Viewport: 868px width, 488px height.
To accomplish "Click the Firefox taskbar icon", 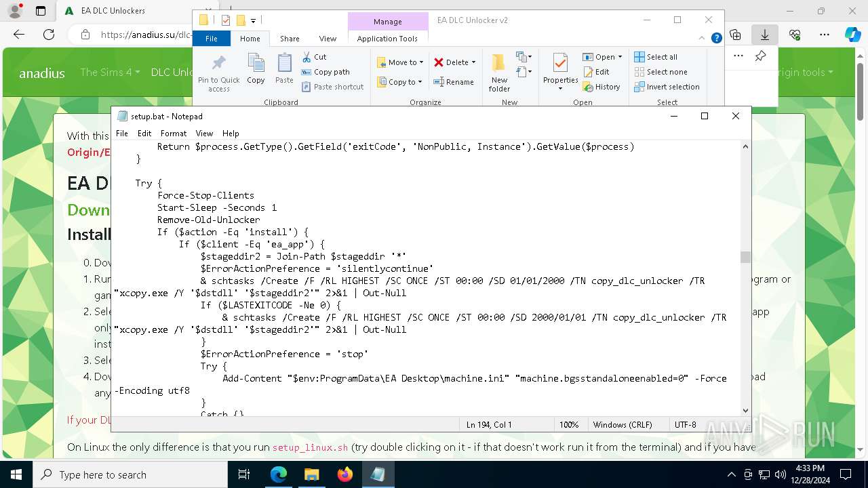I will (x=345, y=474).
